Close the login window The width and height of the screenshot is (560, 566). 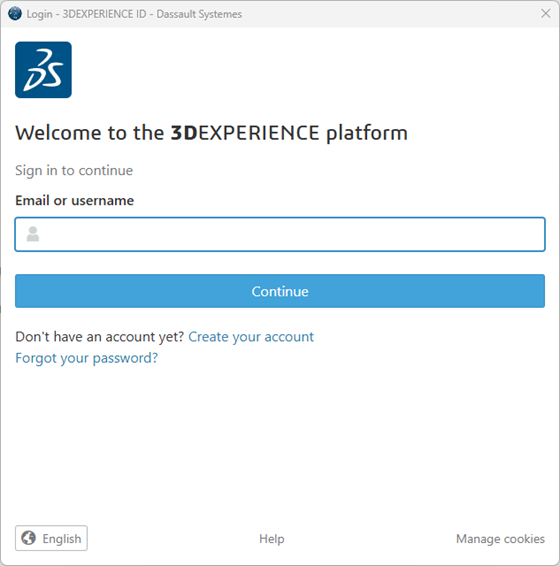coord(546,13)
